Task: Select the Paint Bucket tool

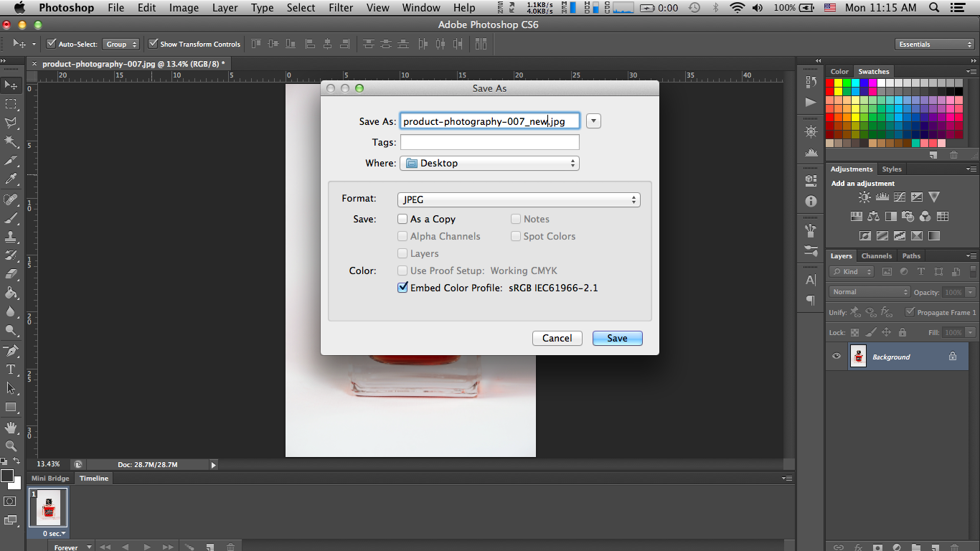Action: coord(11,293)
